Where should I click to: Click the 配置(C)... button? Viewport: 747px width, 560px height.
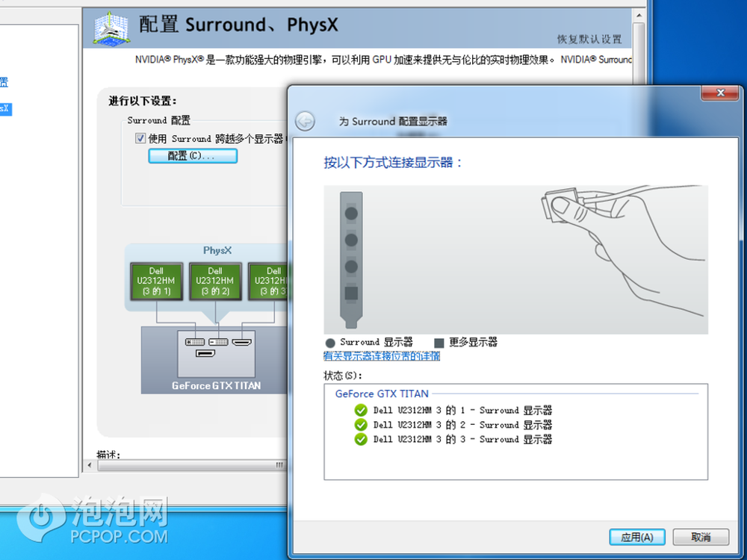(x=193, y=156)
